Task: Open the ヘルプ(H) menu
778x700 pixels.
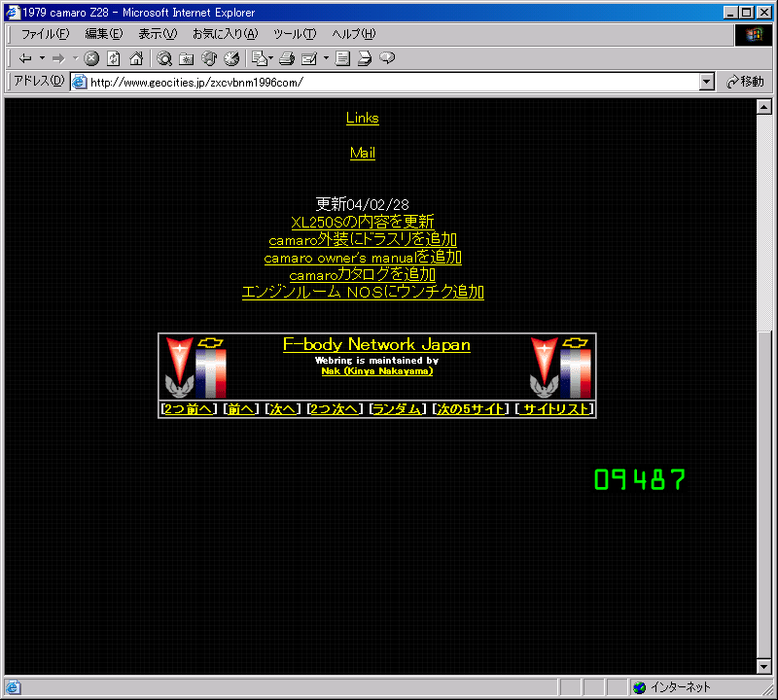Action: (354, 34)
